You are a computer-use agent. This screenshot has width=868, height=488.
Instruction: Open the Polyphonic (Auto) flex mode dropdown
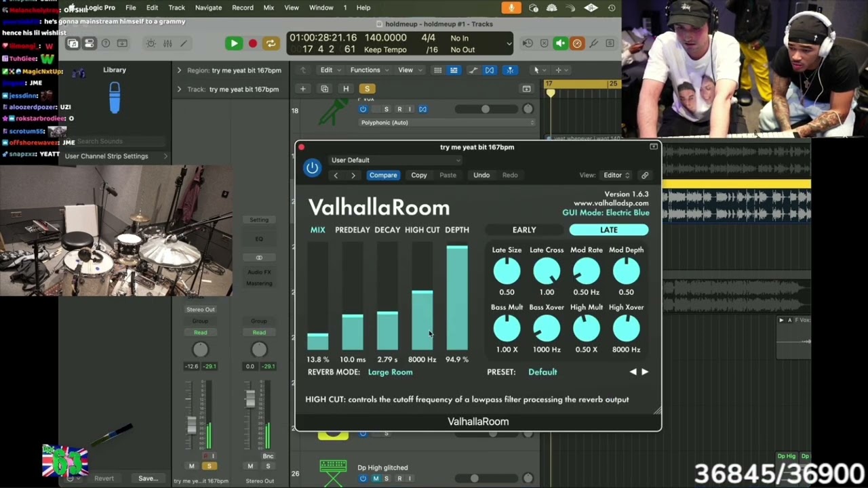click(x=446, y=123)
